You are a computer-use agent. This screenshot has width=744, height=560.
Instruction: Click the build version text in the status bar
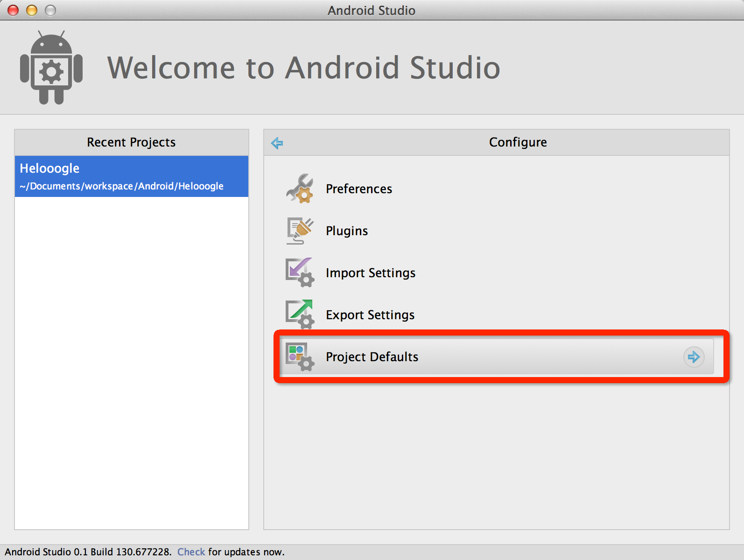click(x=88, y=552)
